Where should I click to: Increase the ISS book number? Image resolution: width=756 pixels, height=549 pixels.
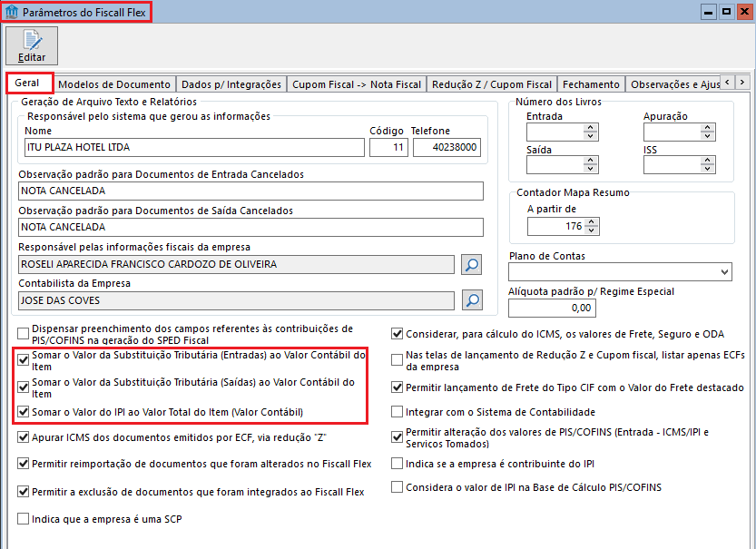pos(707,161)
